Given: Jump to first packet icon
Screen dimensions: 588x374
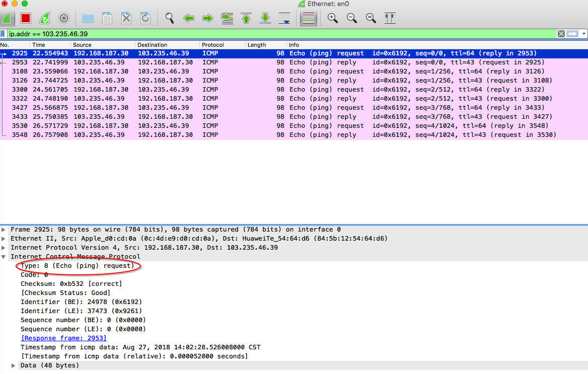Looking at the screenshot, I should click(x=246, y=18).
